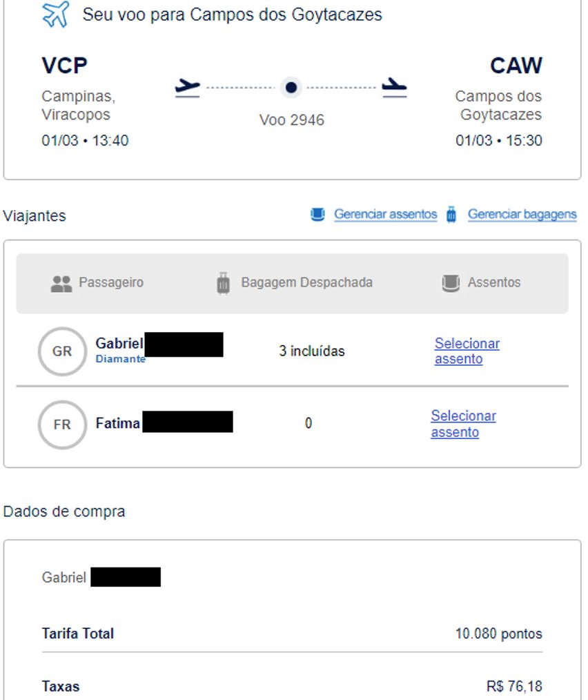Click the 3 incluídas baggage text
Screen dimensions: 588x700
(312, 351)
